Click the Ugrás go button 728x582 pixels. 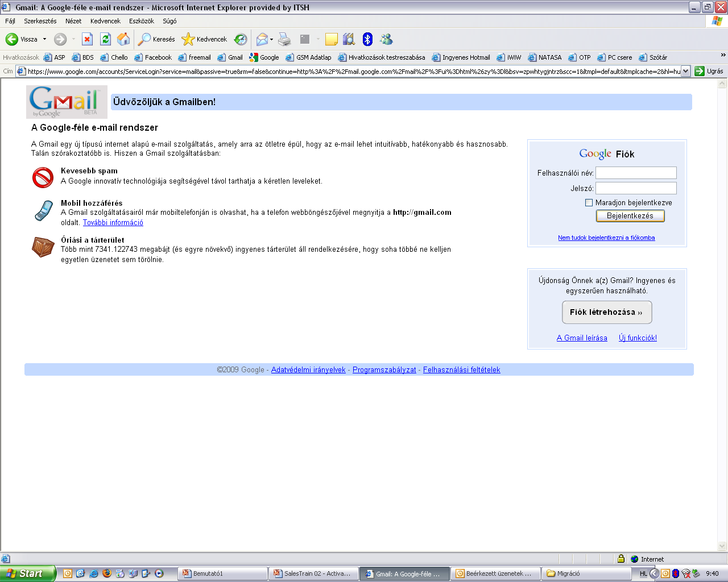pos(709,71)
